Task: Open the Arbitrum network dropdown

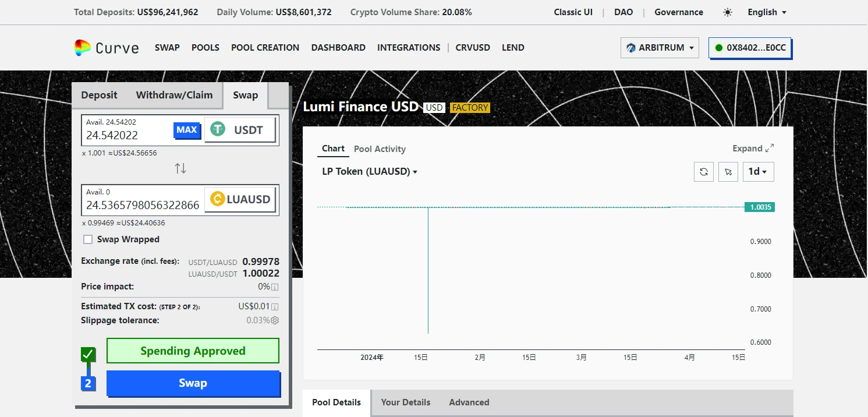Action: pos(660,48)
